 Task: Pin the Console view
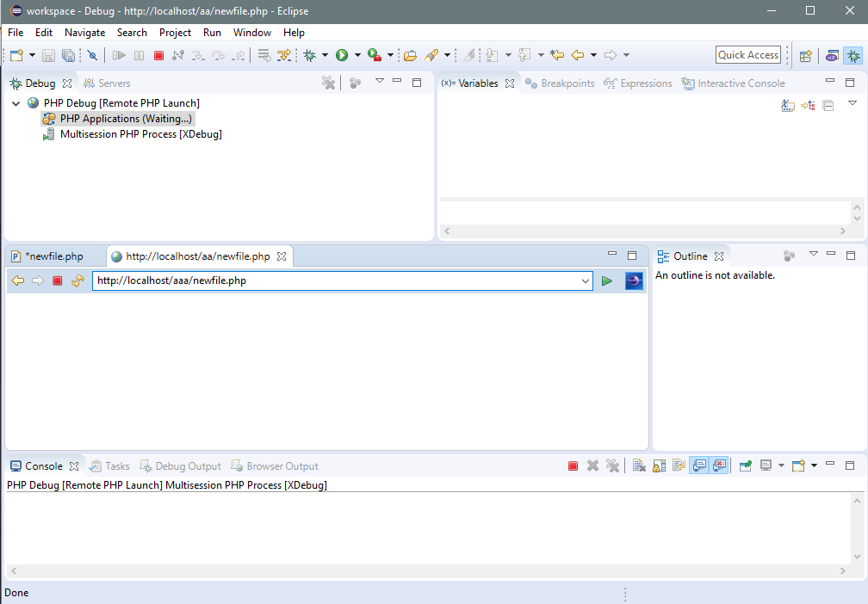(x=746, y=465)
